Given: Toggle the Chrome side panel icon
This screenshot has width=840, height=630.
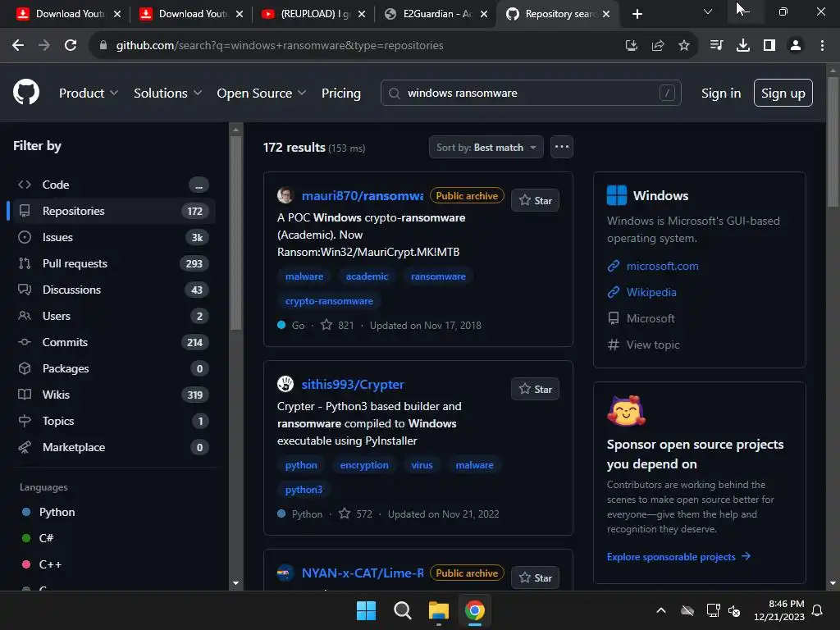Looking at the screenshot, I should coord(769,46).
